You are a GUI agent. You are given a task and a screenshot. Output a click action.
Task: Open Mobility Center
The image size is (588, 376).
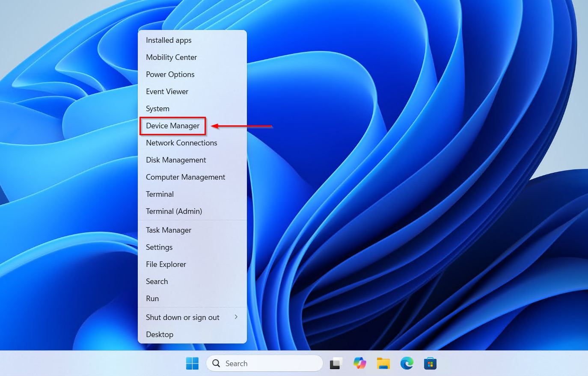[171, 57]
